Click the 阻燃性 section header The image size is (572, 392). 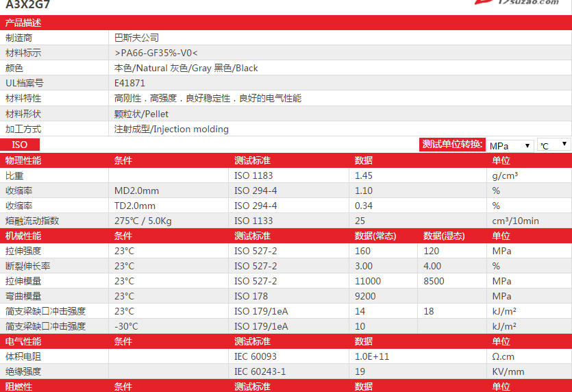18,387
